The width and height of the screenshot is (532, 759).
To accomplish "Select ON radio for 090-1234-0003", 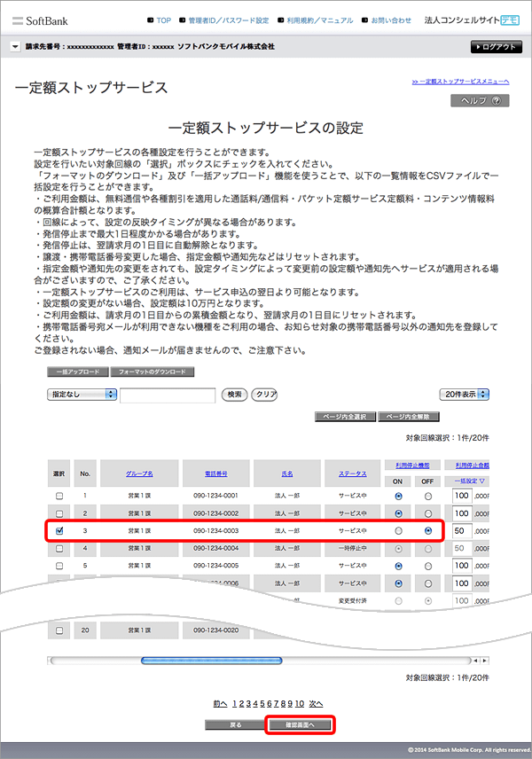I will (x=398, y=531).
